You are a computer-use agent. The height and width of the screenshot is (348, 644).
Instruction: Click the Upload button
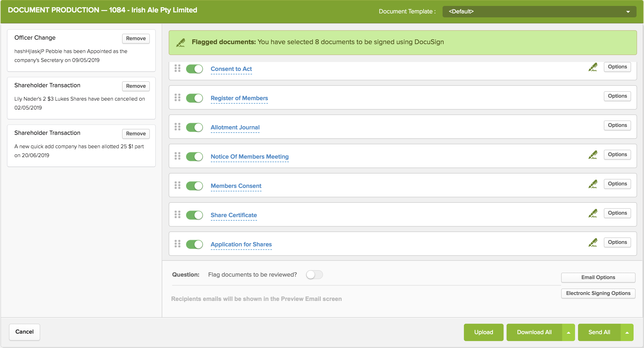click(x=483, y=332)
